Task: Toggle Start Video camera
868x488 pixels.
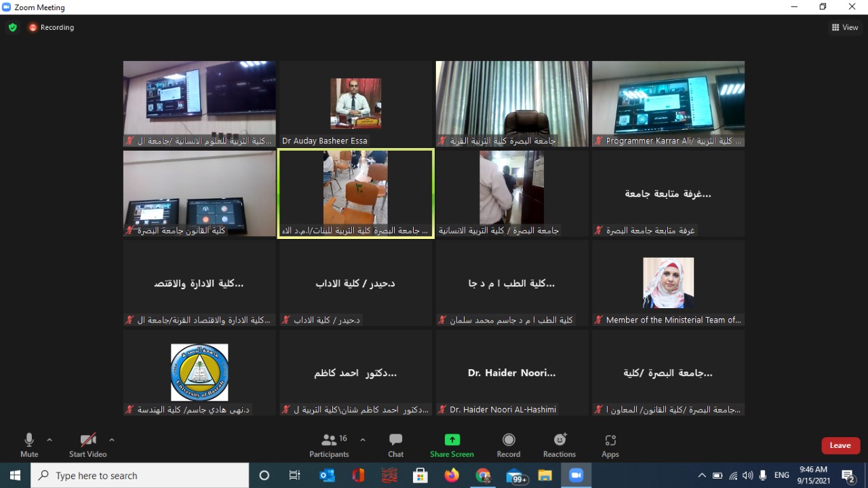Action: [x=87, y=445]
